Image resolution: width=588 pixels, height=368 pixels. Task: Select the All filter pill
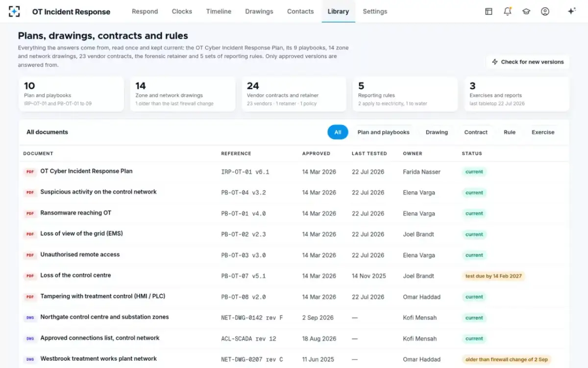click(x=338, y=132)
